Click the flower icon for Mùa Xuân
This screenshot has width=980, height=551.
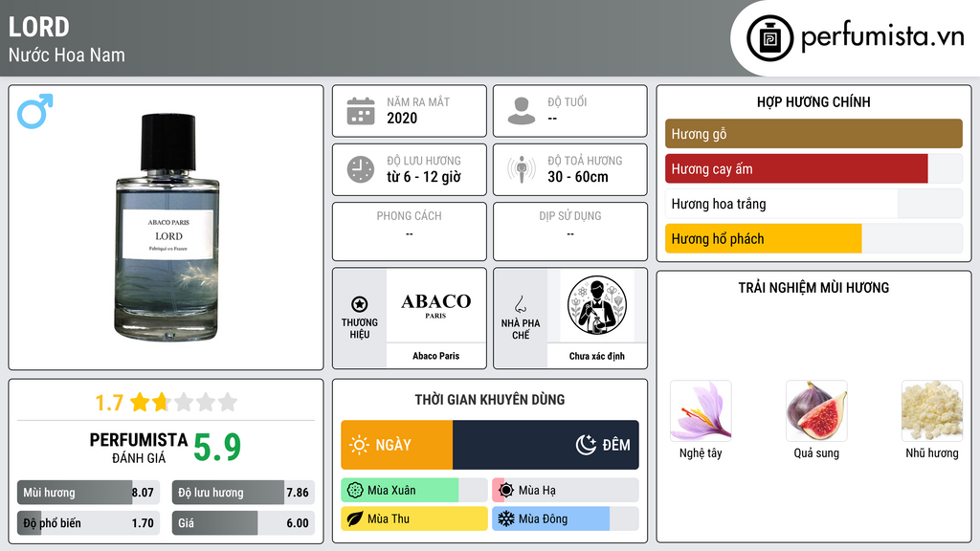355,491
